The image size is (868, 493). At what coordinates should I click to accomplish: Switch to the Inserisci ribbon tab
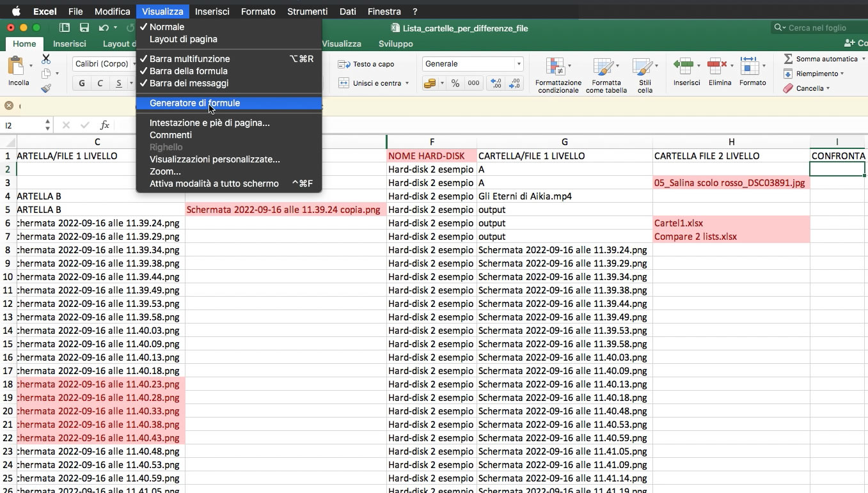click(x=70, y=43)
